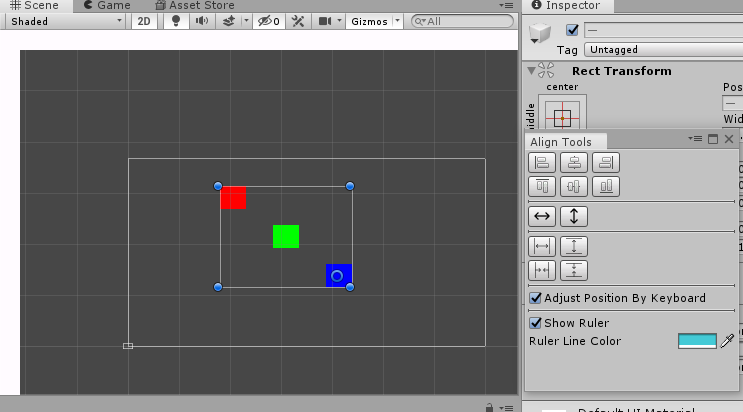
Task: Click the GameObject cube icon in Inspector
Action: click(x=540, y=33)
